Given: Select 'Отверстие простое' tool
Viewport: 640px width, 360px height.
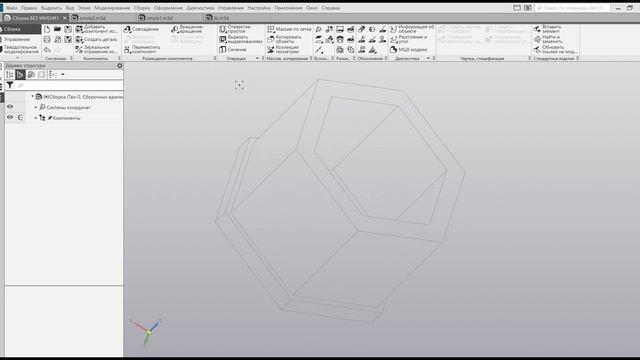Looking at the screenshot, I should pyautogui.click(x=236, y=29).
